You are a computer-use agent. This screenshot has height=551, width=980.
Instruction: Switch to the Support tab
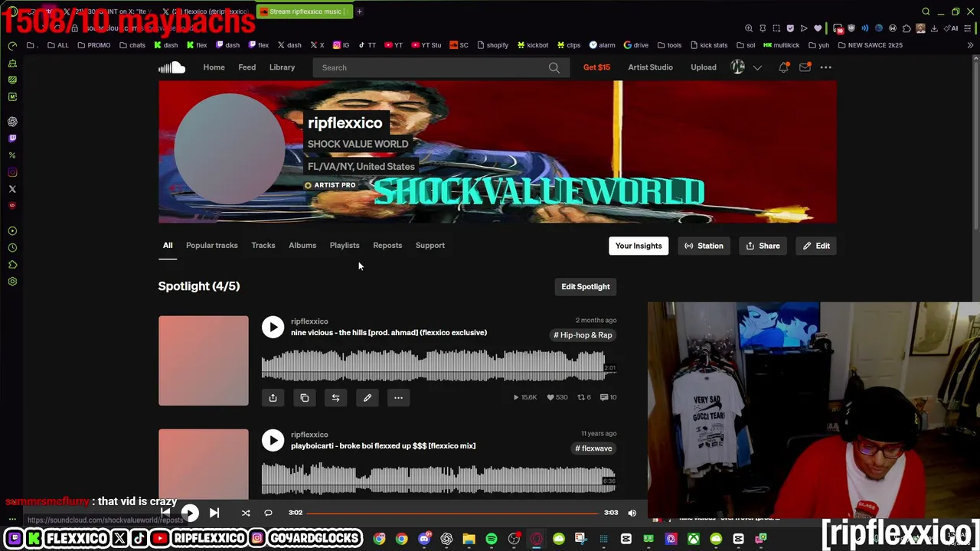(430, 246)
